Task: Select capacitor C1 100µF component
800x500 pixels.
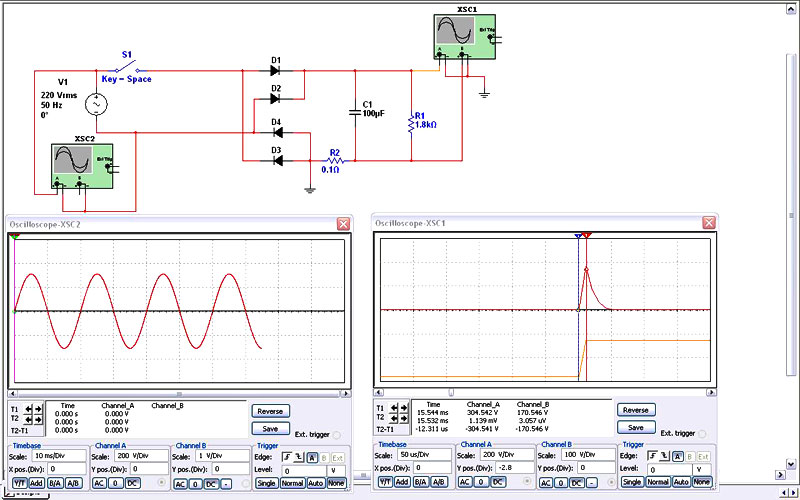Action: click(356, 111)
